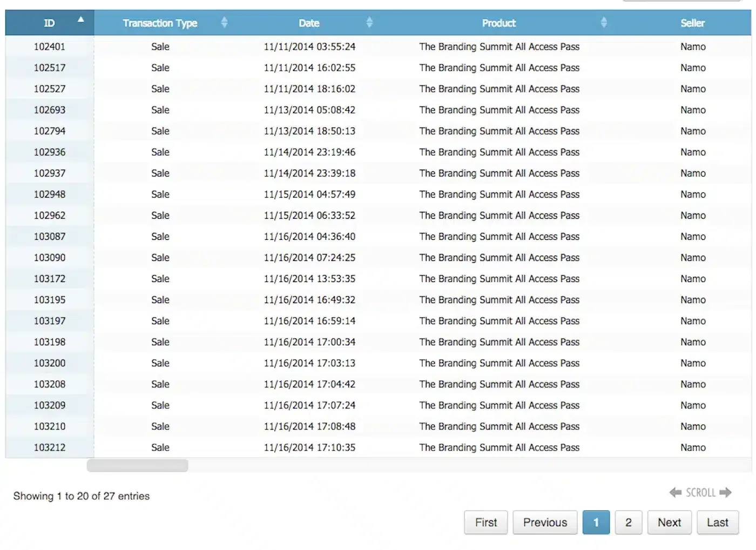Select ID cell 103195
Viewport: 756px width, 550px height.
[50, 299]
